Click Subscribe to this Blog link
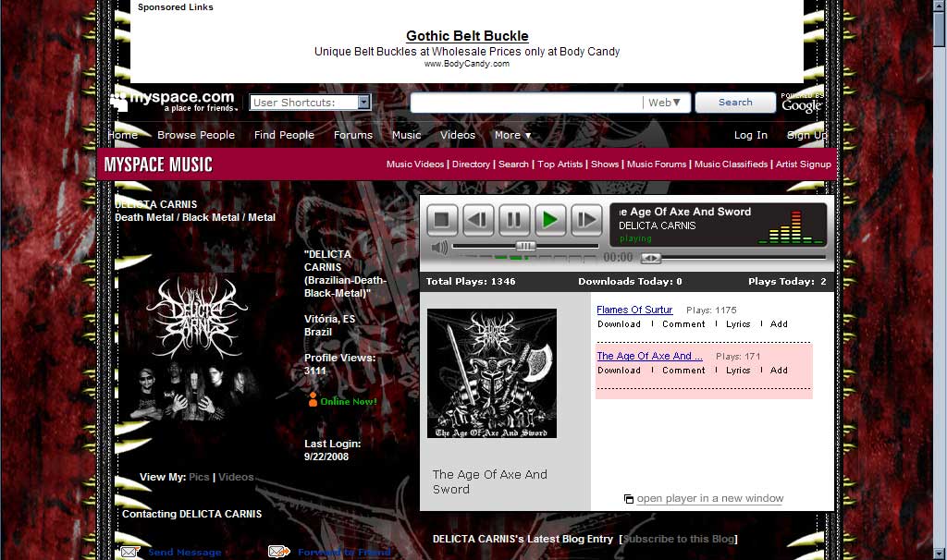Viewport: 947px width, 560px height. tap(680, 539)
